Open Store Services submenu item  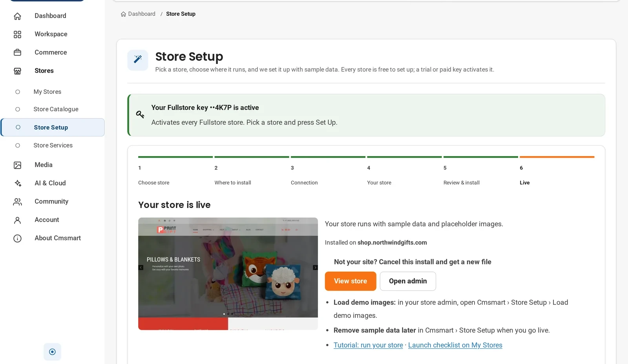click(x=53, y=146)
